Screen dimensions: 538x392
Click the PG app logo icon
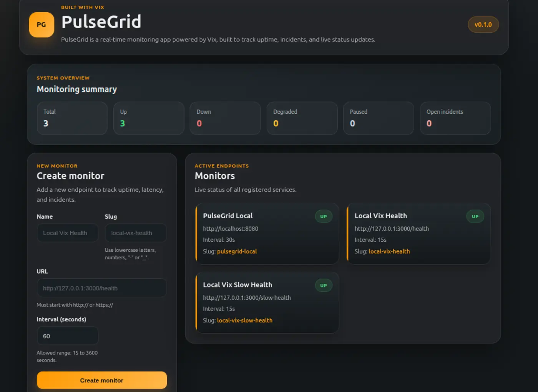tap(42, 25)
